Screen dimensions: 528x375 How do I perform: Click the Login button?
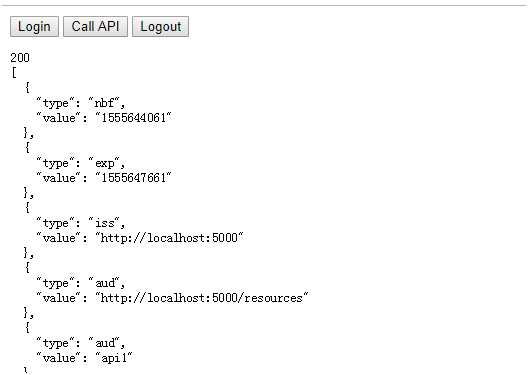[34, 26]
